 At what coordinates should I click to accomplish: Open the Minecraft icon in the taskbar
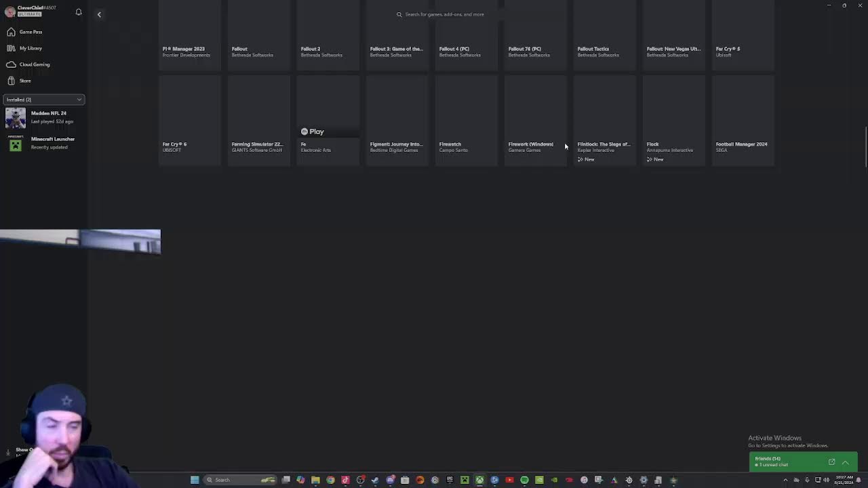click(x=465, y=480)
